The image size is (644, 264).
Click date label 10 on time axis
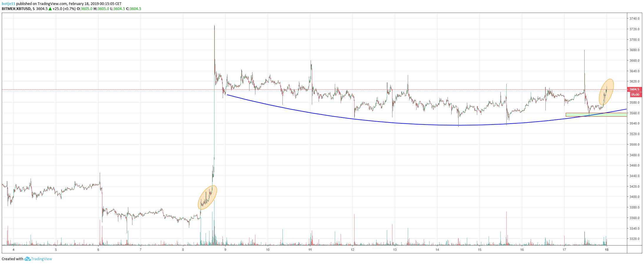268,250
